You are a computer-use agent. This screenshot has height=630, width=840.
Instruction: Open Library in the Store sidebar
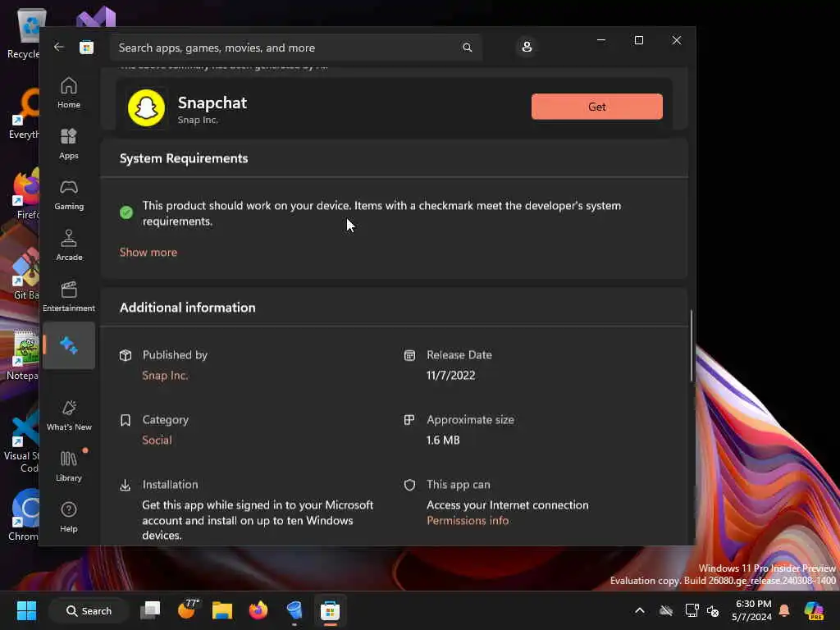(x=69, y=466)
